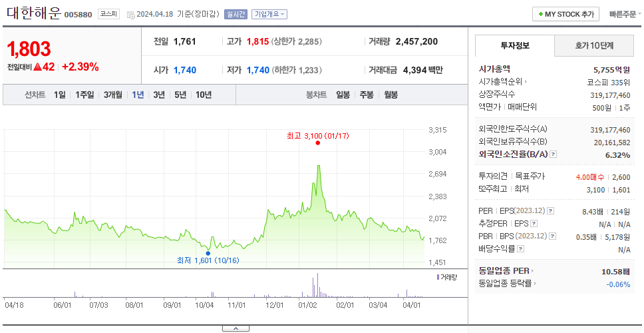Select the 1년 line chart period

[138, 95]
